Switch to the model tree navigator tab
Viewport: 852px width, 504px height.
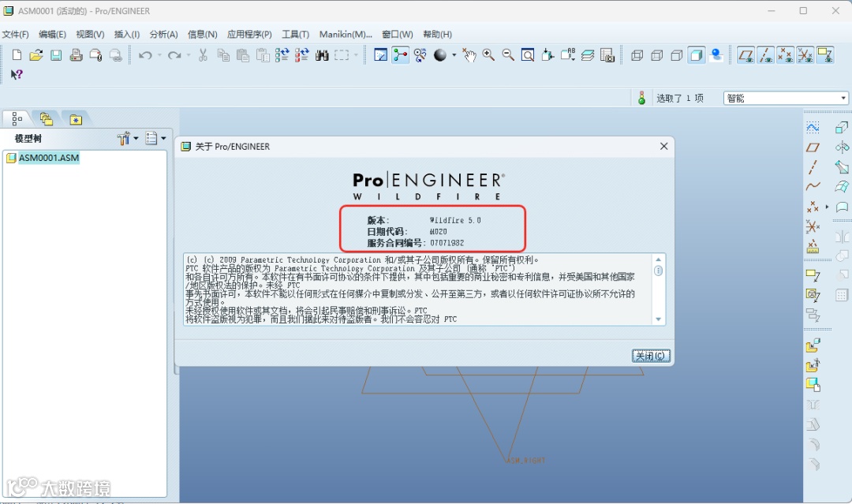(17, 118)
